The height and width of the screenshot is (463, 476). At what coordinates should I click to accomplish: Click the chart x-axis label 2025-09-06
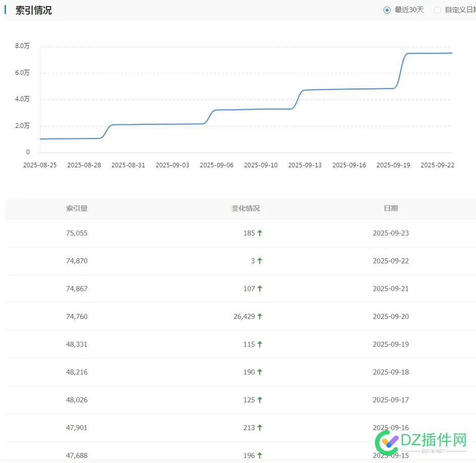coord(217,165)
